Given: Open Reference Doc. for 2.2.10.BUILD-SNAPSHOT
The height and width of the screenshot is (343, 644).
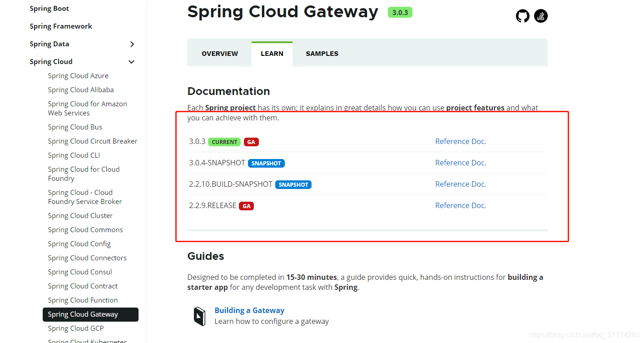Looking at the screenshot, I should point(461,184).
